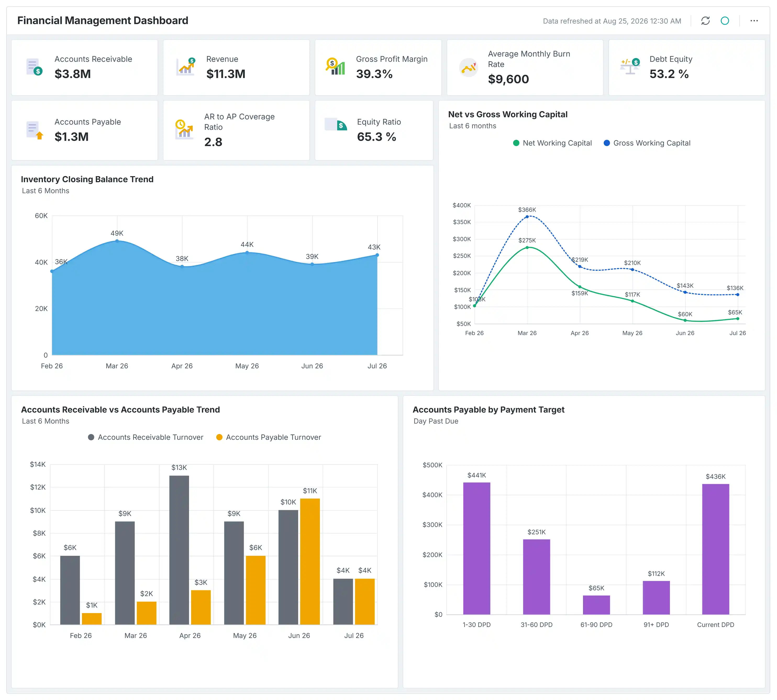Click the $60K Jun 26 net capital point
The image size is (777, 700).
[685, 320]
